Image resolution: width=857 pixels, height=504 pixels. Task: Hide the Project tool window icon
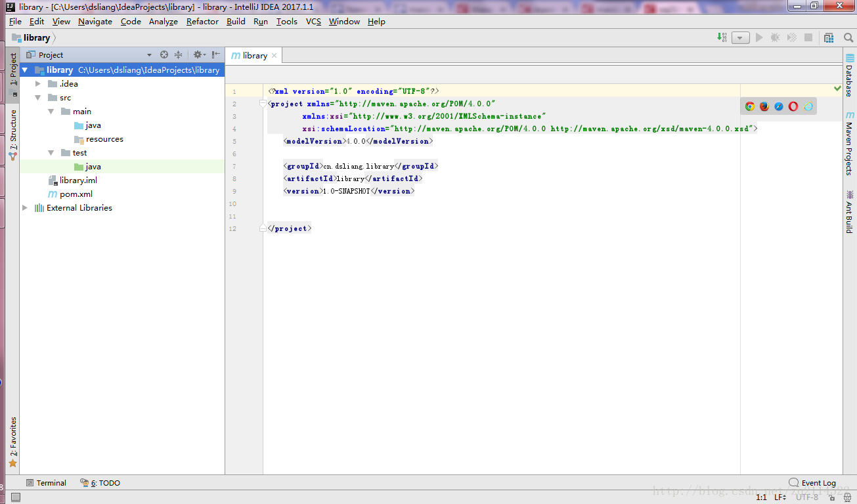(216, 55)
